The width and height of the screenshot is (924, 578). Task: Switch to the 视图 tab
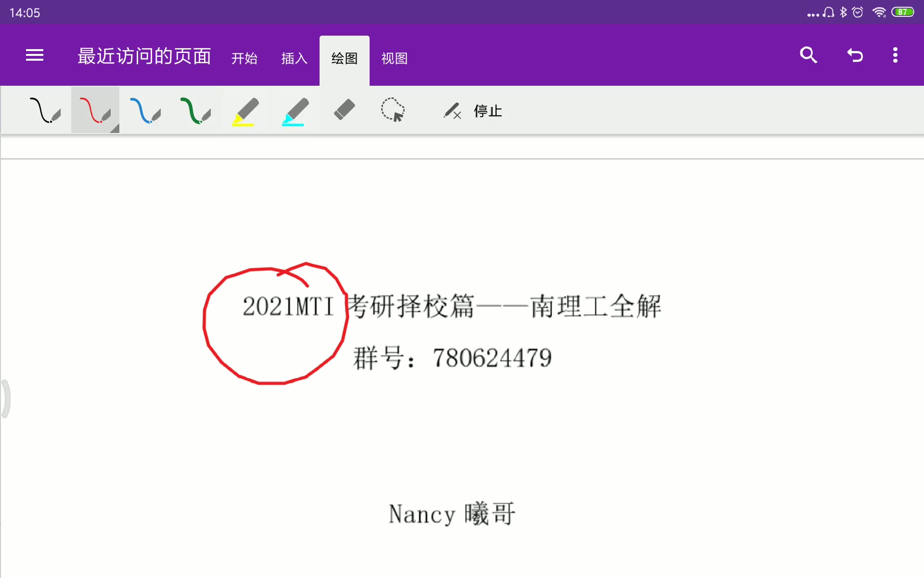coord(395,58)
